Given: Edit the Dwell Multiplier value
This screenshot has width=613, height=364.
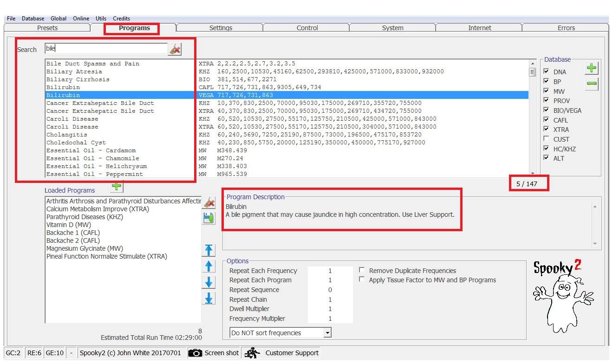Looking at the screenshot, I should [x=330, y=309].
